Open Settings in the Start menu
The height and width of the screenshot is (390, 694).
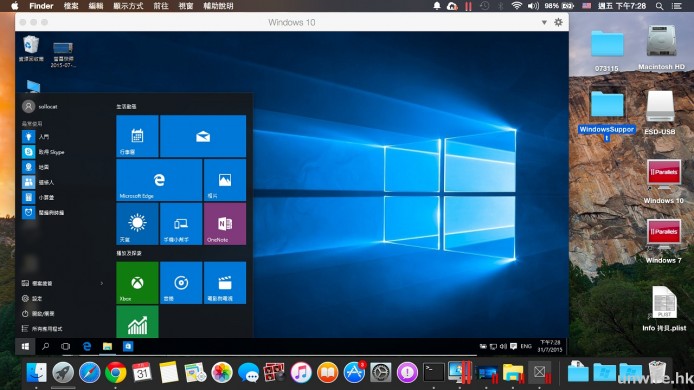point(32,298)
